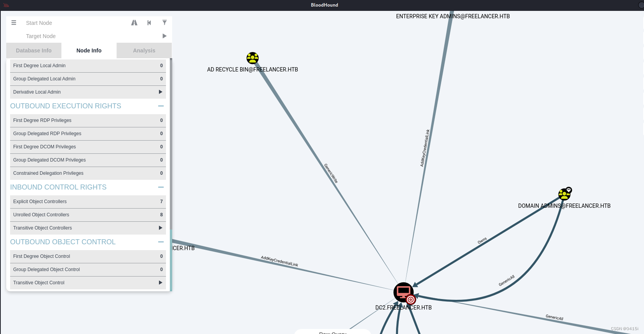Click the First Degree Local Admin row
Screen dimensions: 644x334
88,66
